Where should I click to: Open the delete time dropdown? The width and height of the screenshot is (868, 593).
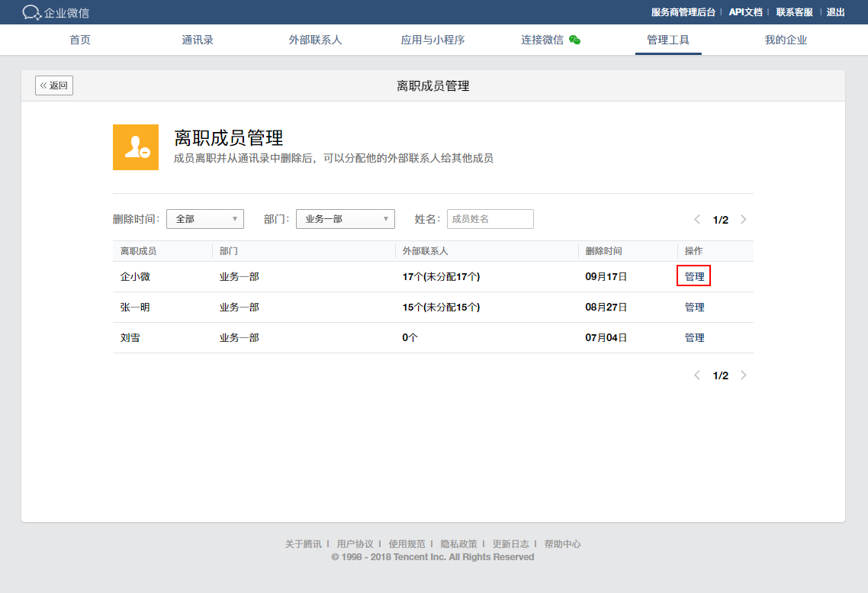click(204, 219)
